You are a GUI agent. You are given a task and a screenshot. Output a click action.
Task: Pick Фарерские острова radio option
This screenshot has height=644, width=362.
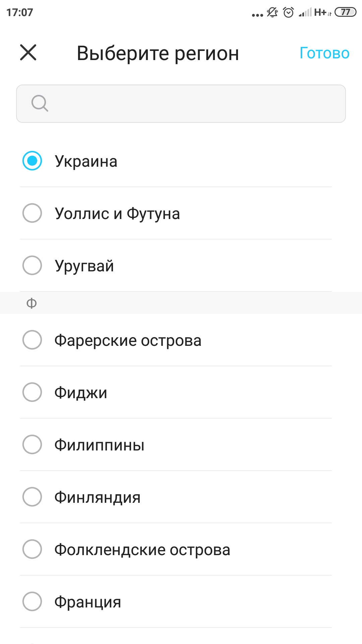[x=32, y=340]
